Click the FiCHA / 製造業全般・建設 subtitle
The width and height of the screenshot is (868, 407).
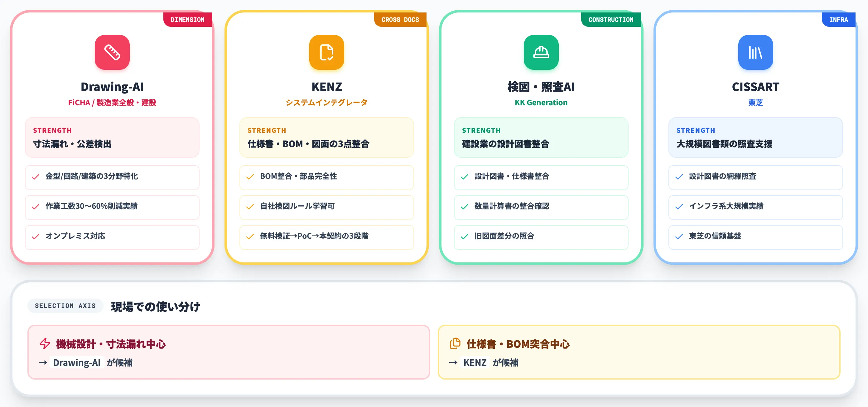point(112,103)
